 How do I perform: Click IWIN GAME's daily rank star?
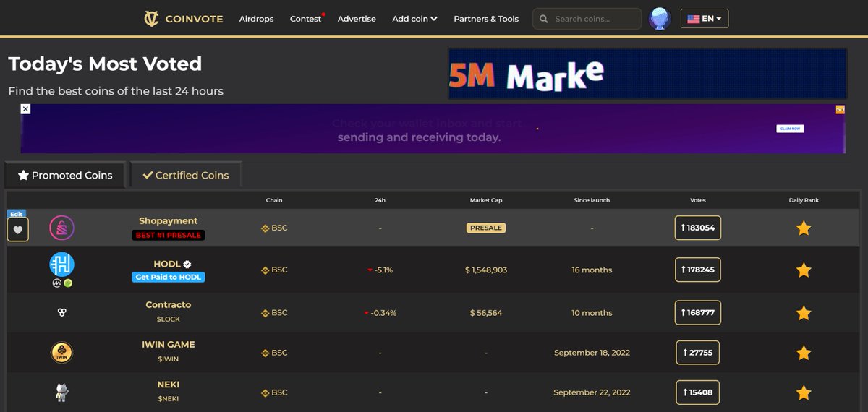coord(804,353)
